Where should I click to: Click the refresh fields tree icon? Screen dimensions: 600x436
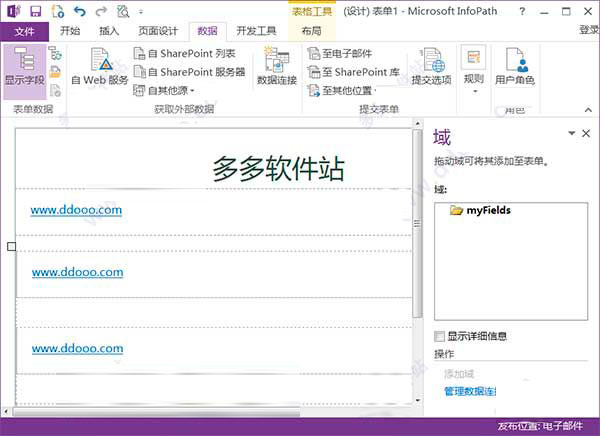pos(55,53)
